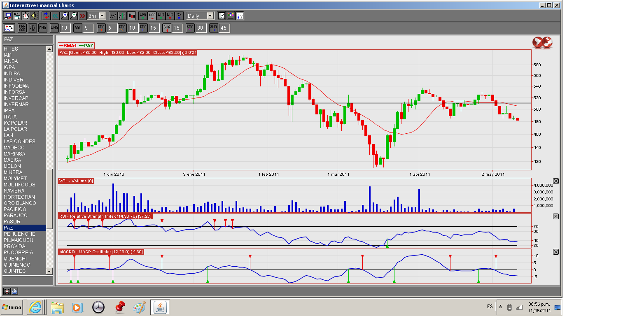Image resolution: width=644 pixels, height=316 pixels.
Task: Switch to candlestick chart style
Action: (x=132, y=16)
